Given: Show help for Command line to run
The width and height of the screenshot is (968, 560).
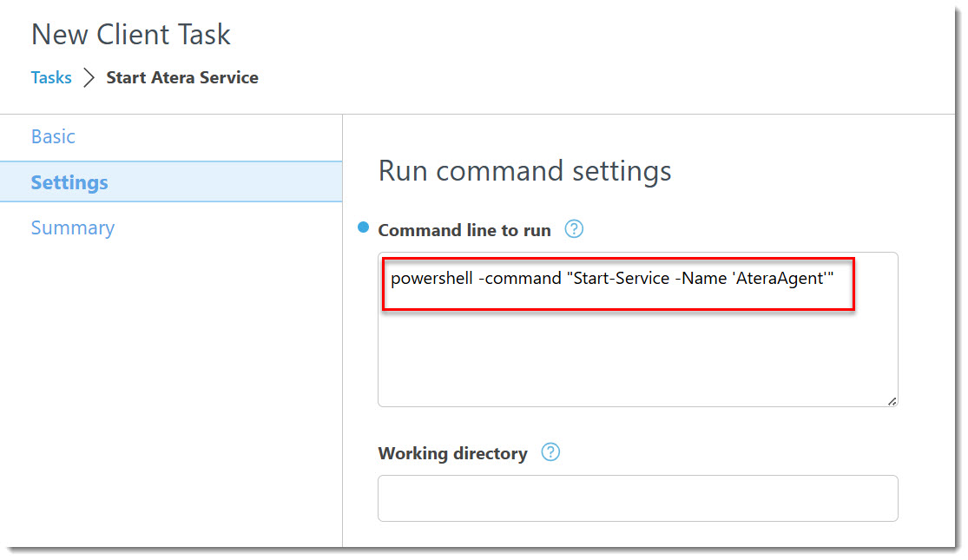Looking at the screenshot, I should coord(574,229).
